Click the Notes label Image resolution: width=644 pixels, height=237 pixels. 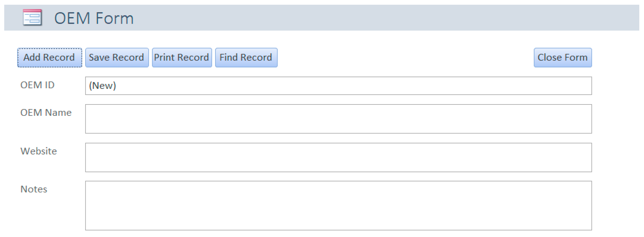[34, 189]
